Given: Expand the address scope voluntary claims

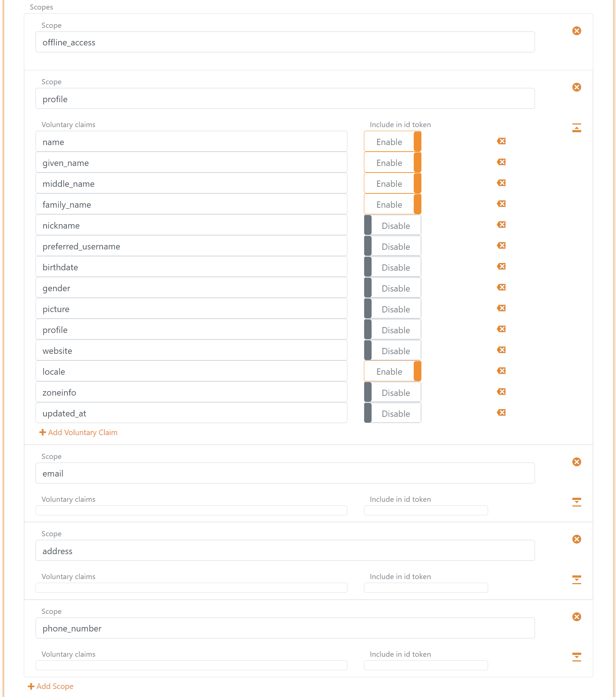Looking at the screenshot, I should (x=576, y=579).
